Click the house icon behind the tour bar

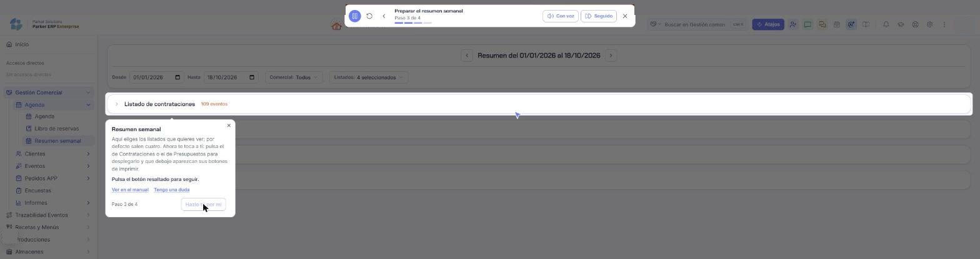337,26
